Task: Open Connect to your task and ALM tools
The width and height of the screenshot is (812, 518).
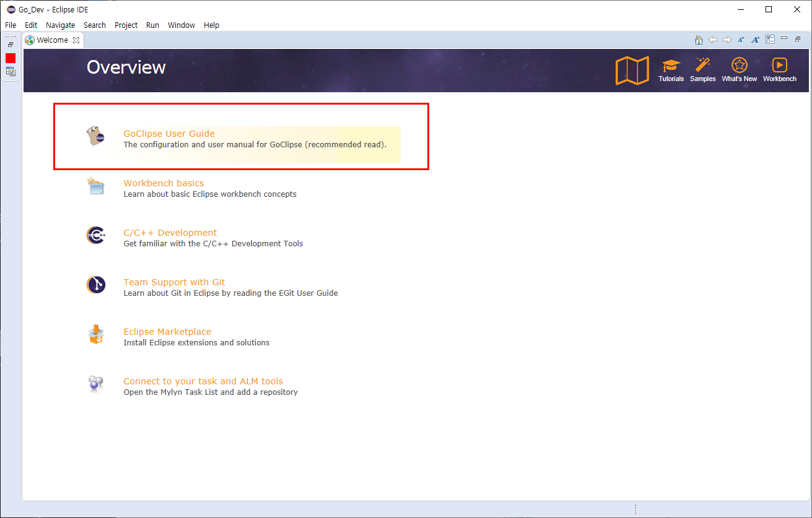Action: [x=203, y=381]
